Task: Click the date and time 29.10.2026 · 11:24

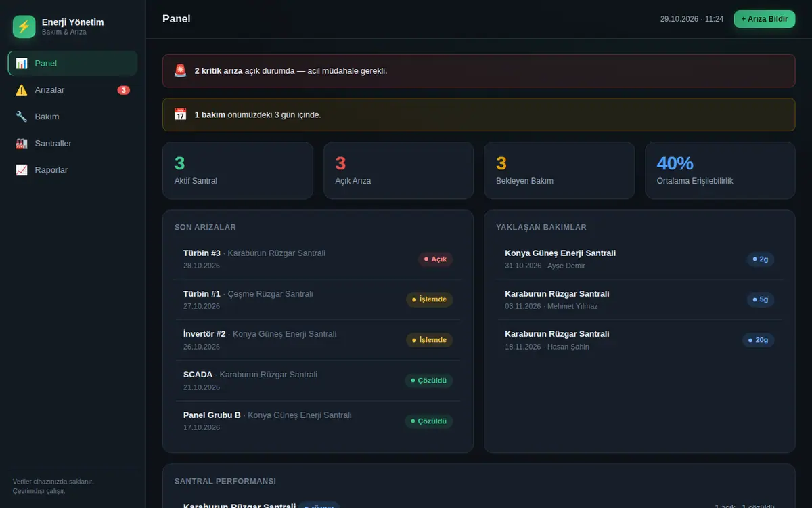Action: tap(692, 19)
